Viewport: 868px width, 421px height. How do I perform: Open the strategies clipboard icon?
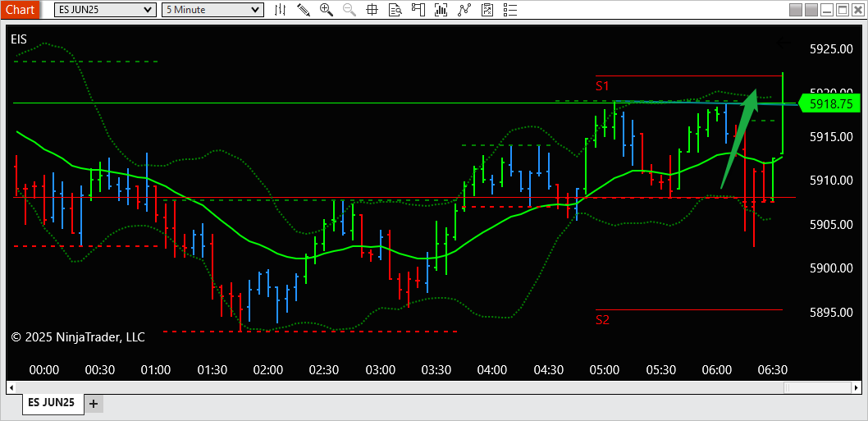click(487, 9)
